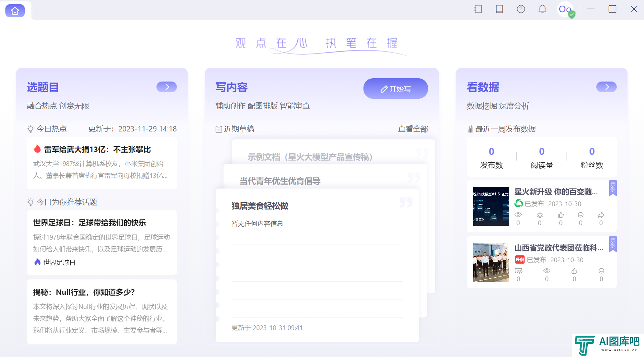Maximize the application window
The width and height of the screenshot is (644, 357).
coord(612,9)
